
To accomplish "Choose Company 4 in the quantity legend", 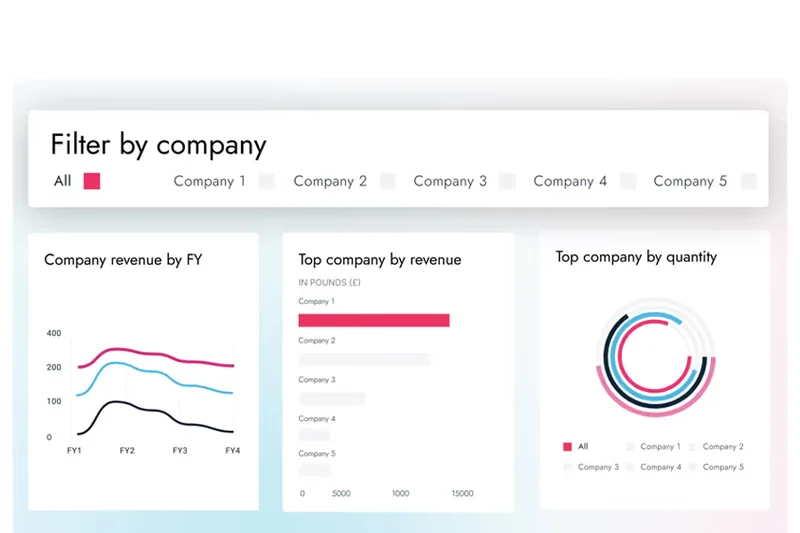I will click(x=658, y=467).
